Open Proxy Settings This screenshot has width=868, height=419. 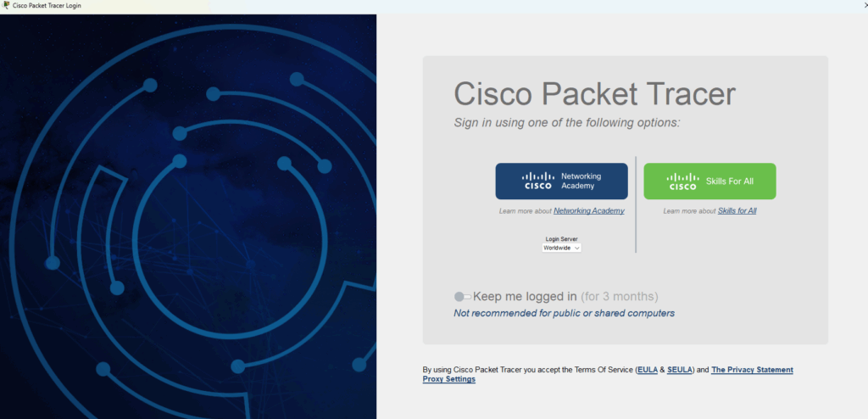point(448,379)
